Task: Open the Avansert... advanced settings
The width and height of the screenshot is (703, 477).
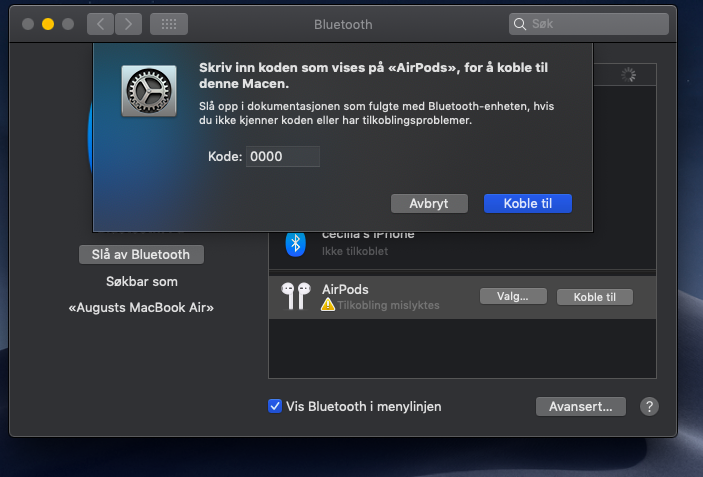Action: pos(581,407)
